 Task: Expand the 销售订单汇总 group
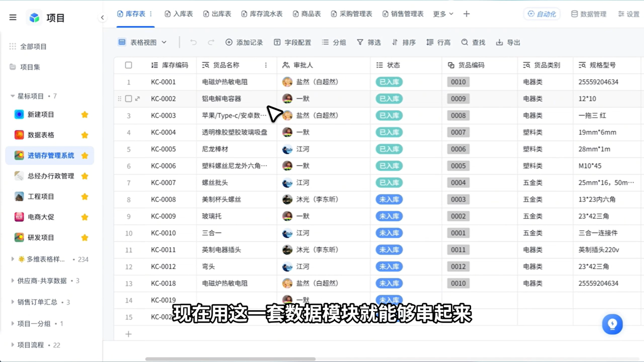[13, 302]
